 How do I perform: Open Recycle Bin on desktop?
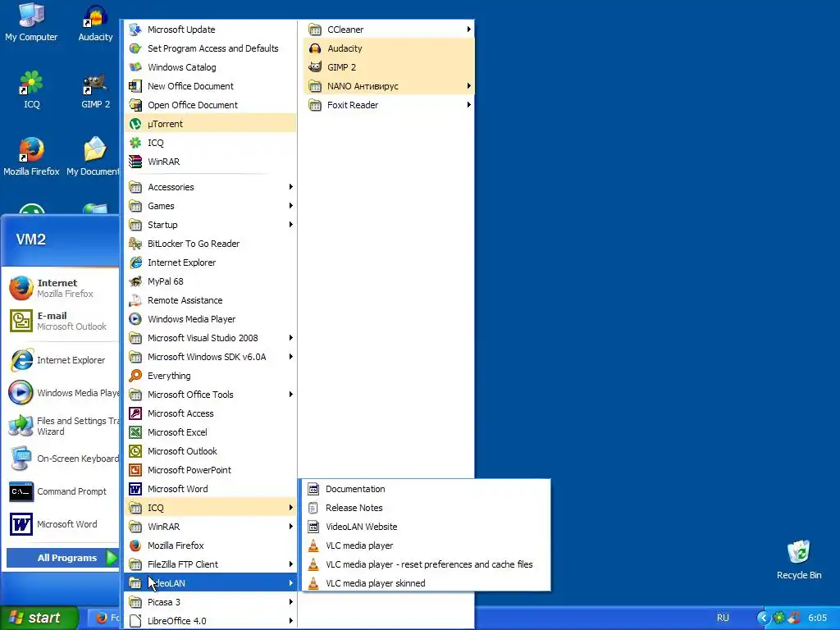click(799, 559)
